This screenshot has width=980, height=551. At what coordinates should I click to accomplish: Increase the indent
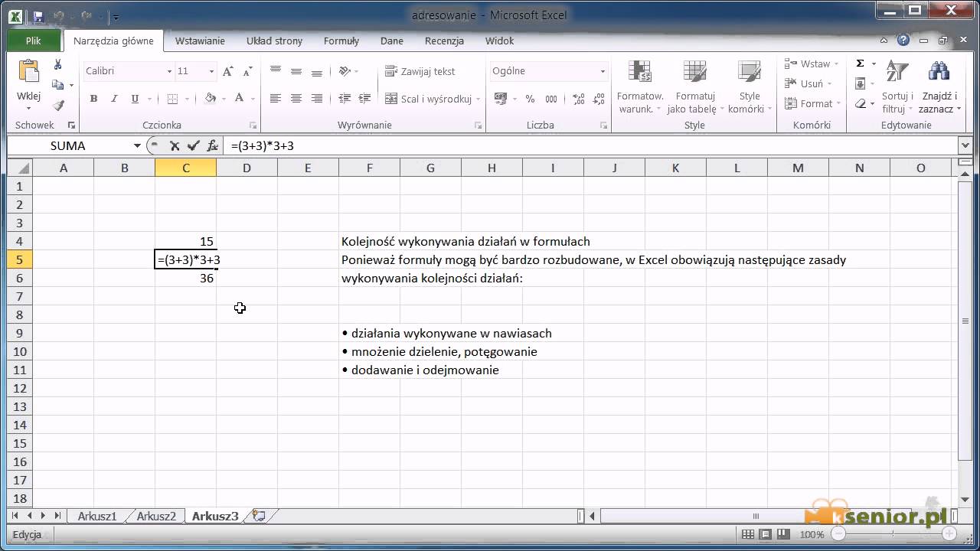(365, 99)
